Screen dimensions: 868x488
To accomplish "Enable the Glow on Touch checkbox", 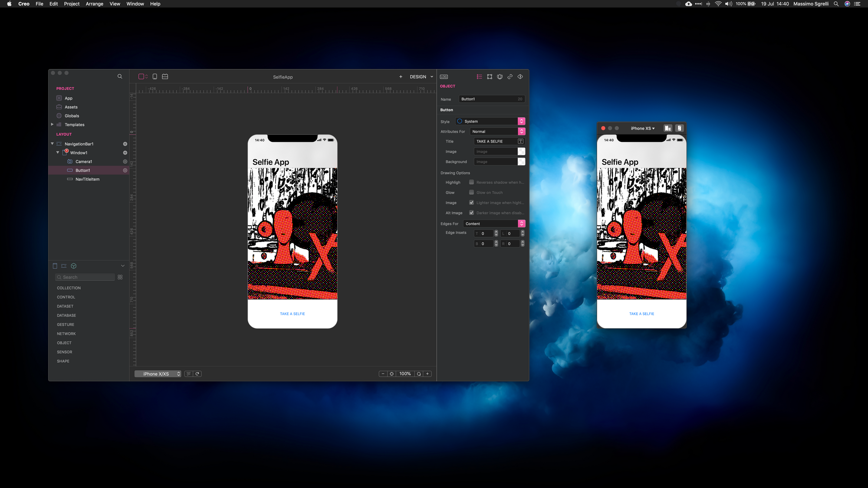I will [471, 192].
